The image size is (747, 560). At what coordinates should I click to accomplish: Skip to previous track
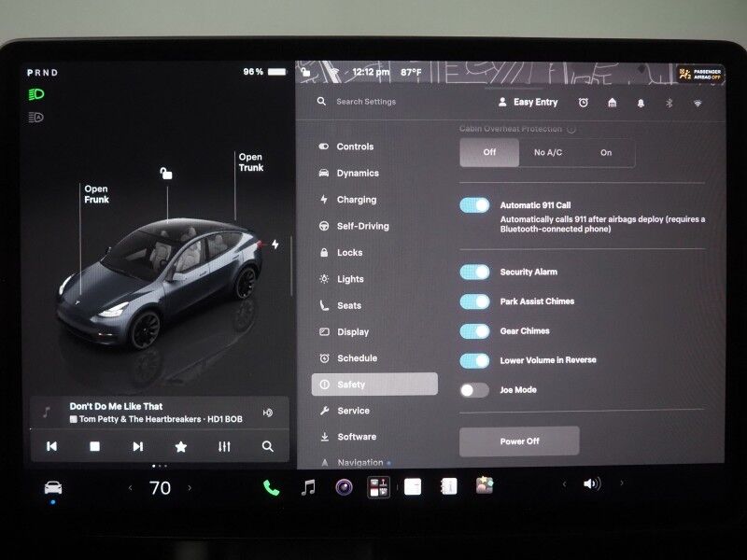pyautogui.click(x=52, y=446)
